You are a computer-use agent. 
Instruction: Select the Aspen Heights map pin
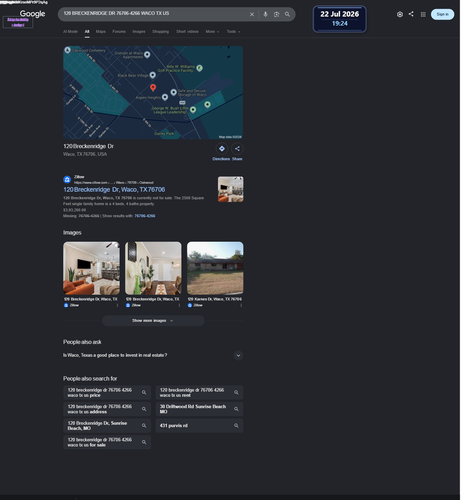165,97
